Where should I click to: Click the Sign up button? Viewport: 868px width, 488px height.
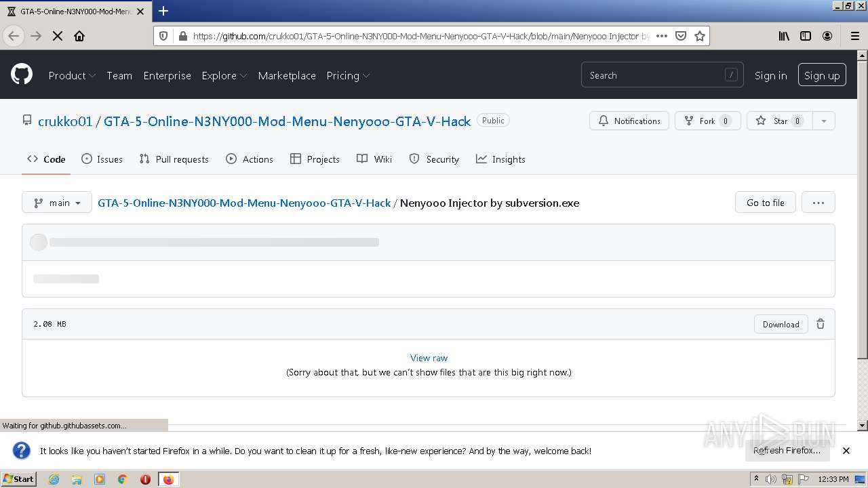pos(822,75)
